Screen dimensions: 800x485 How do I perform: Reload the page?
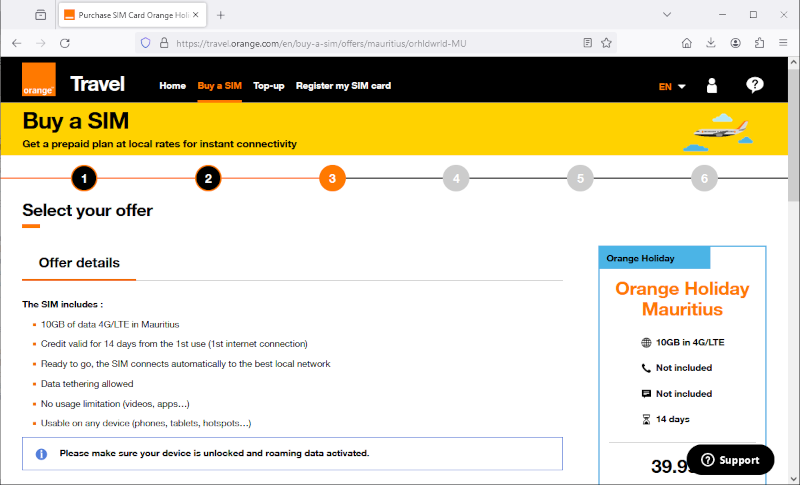(65, 43)
